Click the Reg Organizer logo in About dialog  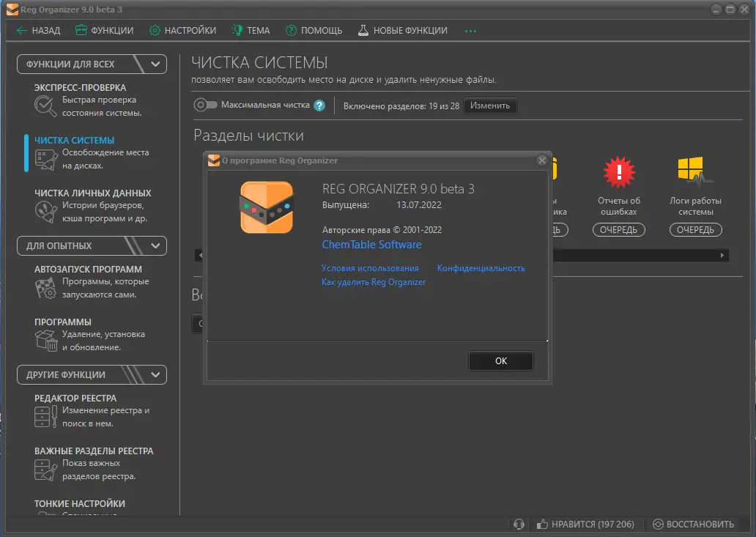pyautogui.click(x=267, y=207)
